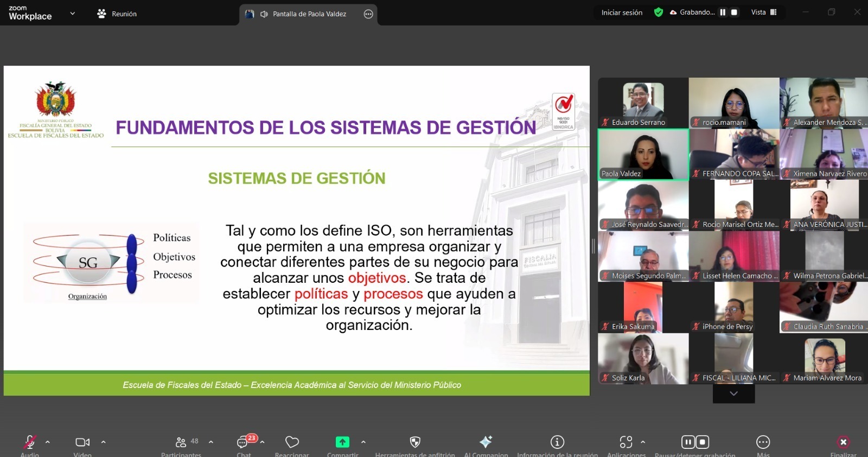Open the Chat panel

tap(243, 442)
